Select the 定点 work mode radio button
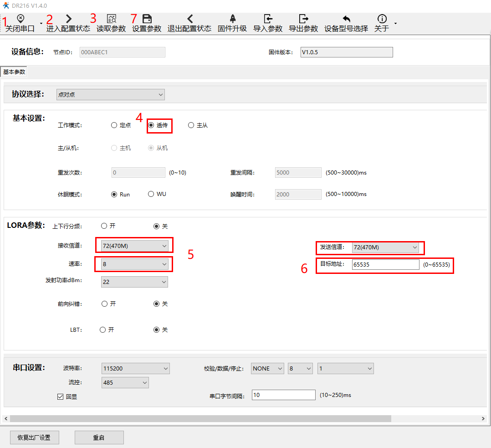This screenshot has width=491, height=448. point(114,125)
